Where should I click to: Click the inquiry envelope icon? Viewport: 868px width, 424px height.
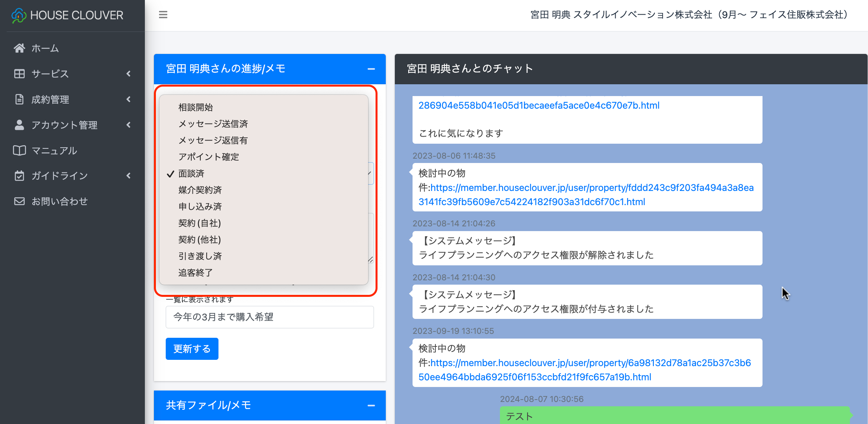19,202
